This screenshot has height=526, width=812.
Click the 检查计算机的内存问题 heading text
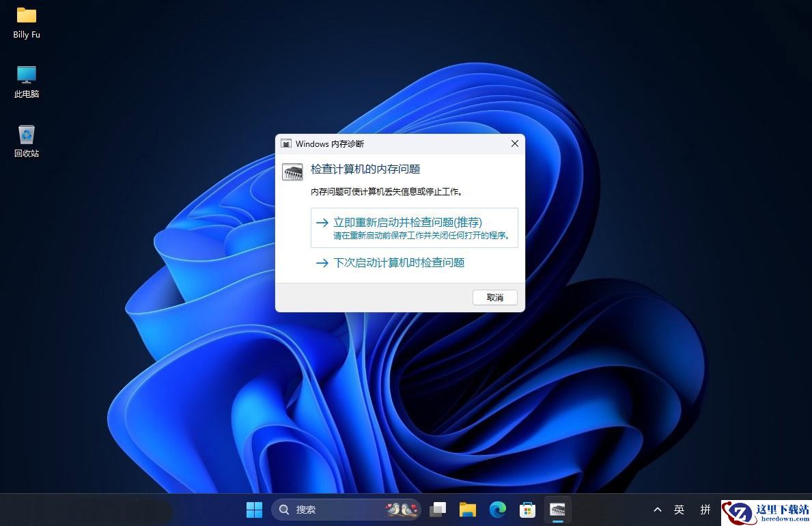[365, 169]
